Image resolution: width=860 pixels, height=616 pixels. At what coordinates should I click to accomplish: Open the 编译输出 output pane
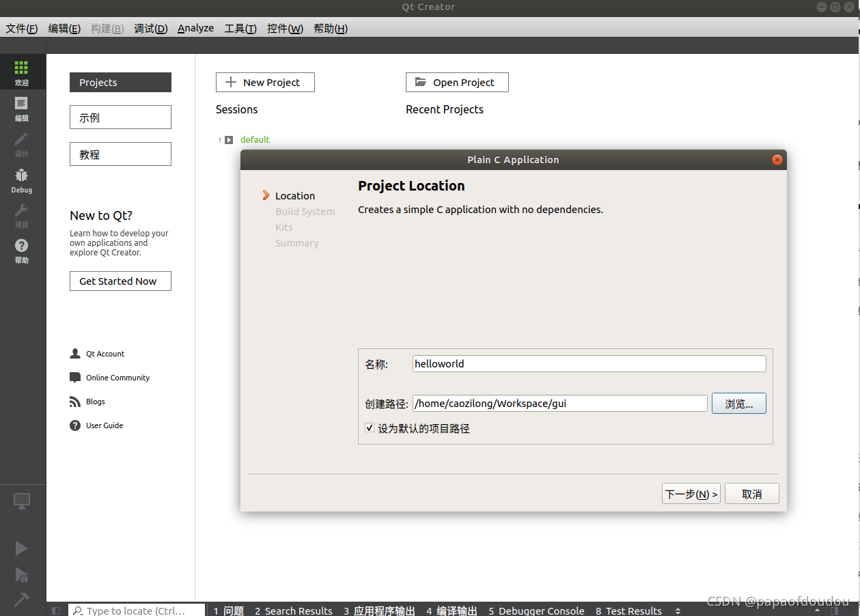click(452, 611)
